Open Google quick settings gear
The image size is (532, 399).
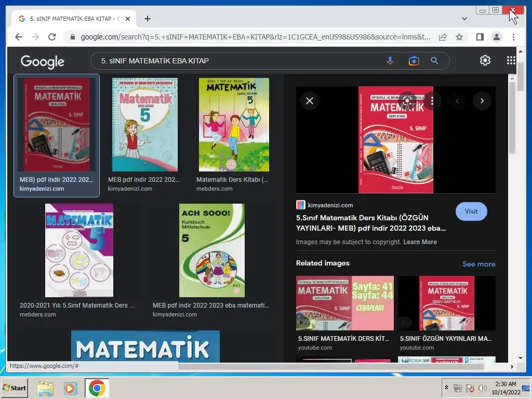[x=485, y=60]
